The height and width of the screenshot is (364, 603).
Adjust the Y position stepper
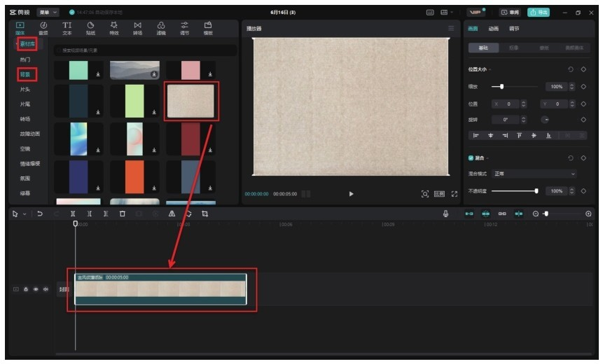click(572, 104)
